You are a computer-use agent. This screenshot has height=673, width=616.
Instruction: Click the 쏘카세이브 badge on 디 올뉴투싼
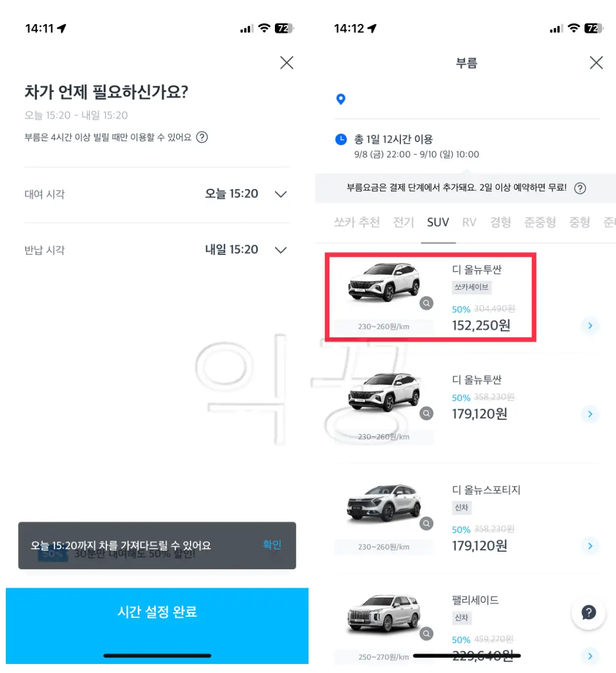click(471, 287)
